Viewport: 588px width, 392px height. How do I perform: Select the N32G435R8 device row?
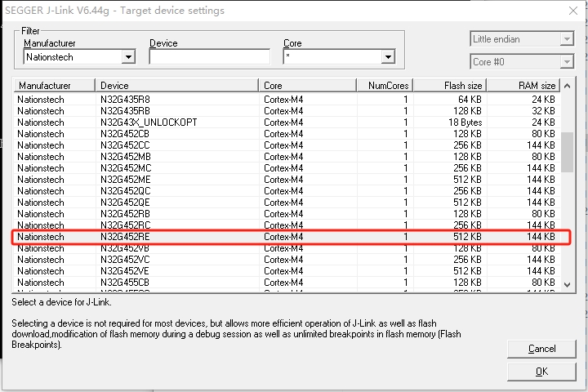click(x=287, y=100)
